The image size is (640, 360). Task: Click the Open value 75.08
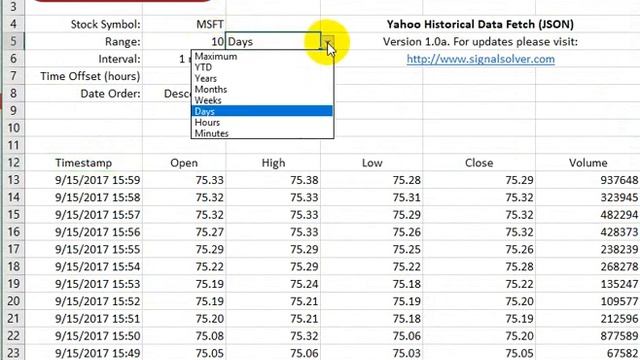click(x=184, y=336)
